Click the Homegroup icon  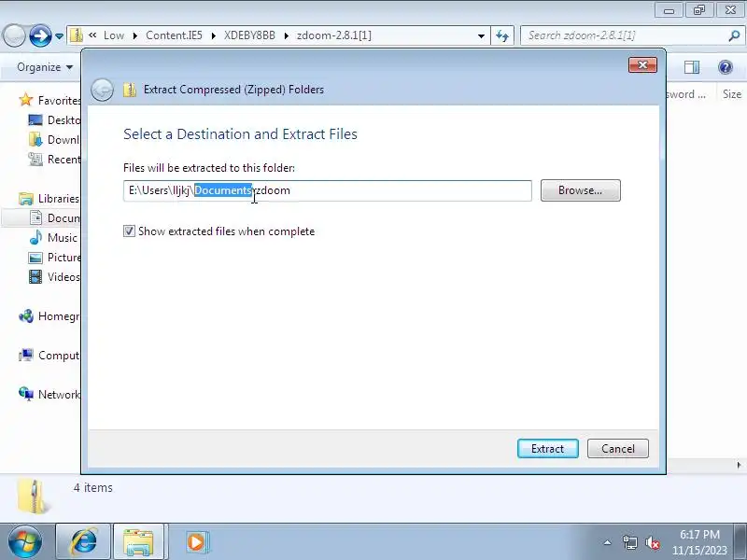(x=26, y=315)
